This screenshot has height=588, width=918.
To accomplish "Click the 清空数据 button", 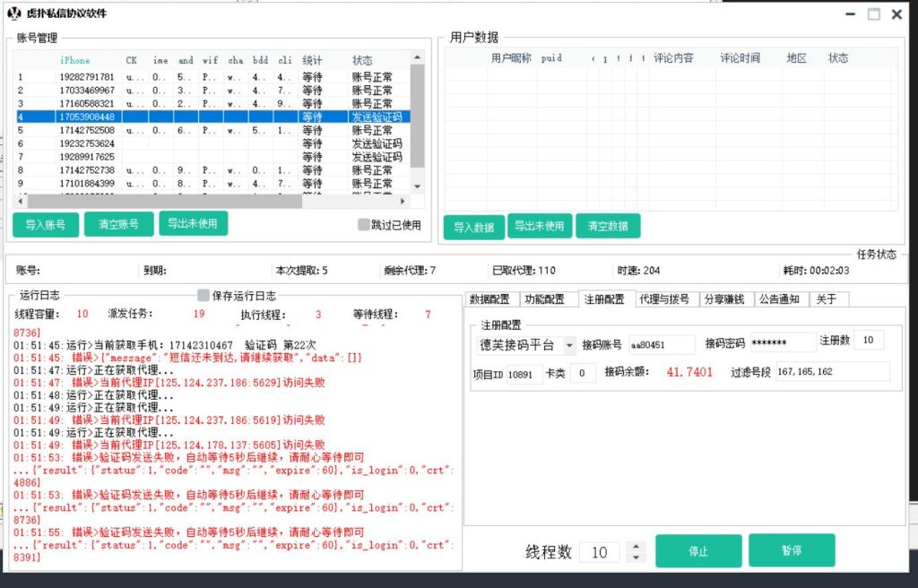I will (x=607, y=227).
